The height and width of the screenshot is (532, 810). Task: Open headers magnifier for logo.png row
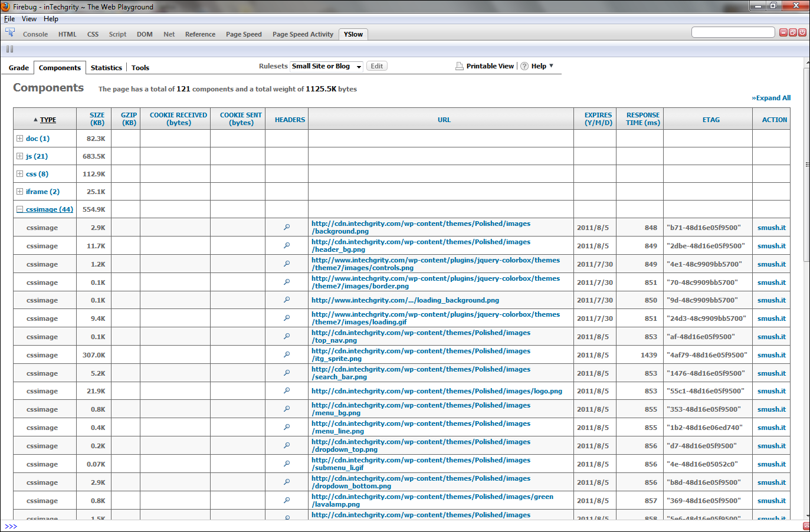pyautogui.click(x=287, y=390)
